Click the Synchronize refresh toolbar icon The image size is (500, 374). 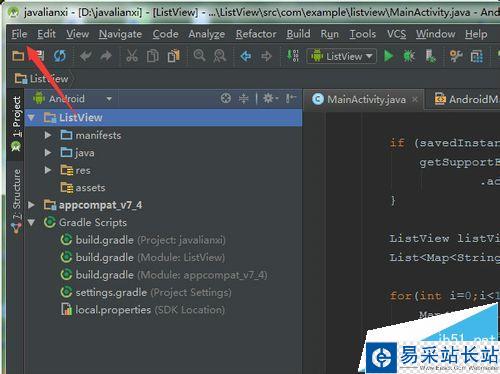pyautogui.click(x=60, y=56)
